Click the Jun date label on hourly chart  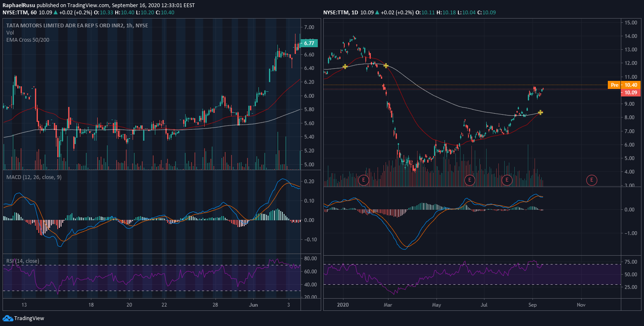coord(253,305)
